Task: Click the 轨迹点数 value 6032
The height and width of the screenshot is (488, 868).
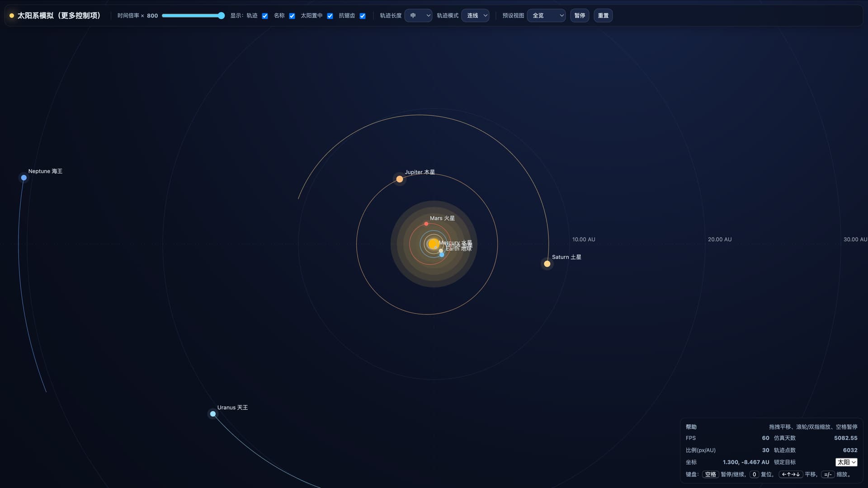Action: (x=850, y=450)
